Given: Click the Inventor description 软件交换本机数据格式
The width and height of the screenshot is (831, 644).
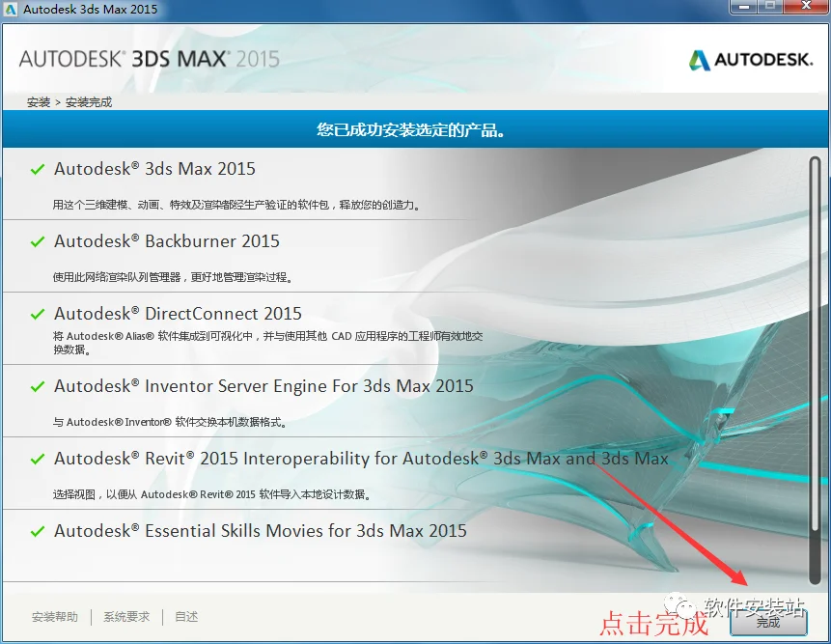Looking at the screenshot, I should click(x=170, y=422).
